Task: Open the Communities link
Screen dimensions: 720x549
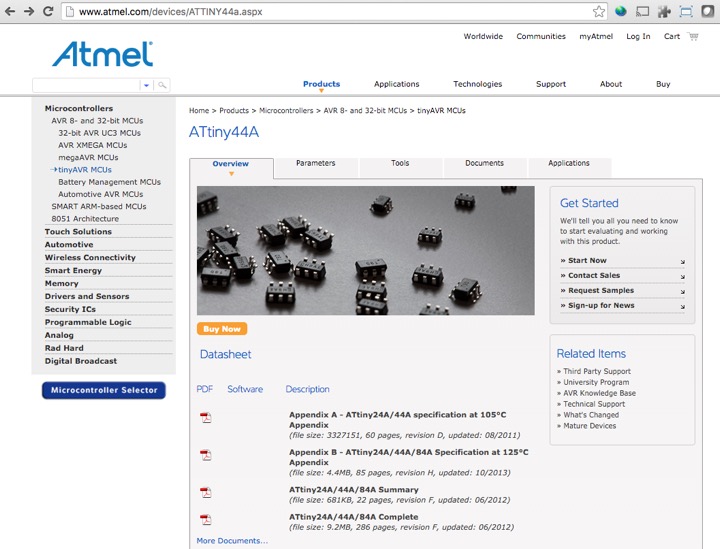Action: click(541, 36)
